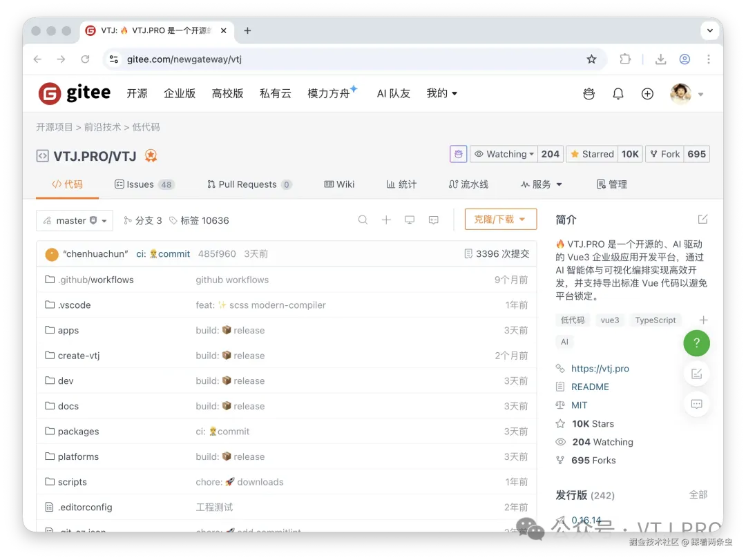746x560 pixels.
Task: Expand the 克隆/下载 dropdown
Action: click(x=500, y=220)
